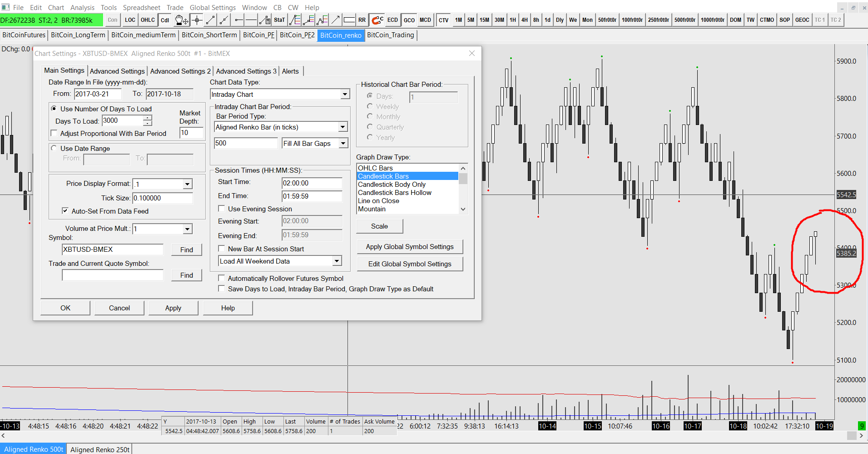Select the horizontal line drawing tool
Image resolution: width=868 pixels, height=454 pixels.
(x=251, y=20)
